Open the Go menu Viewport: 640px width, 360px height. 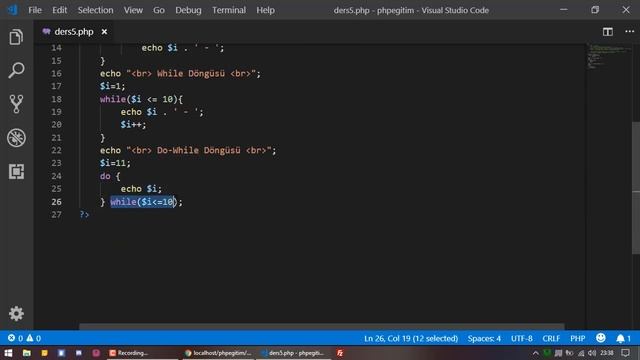coord(159,10)
